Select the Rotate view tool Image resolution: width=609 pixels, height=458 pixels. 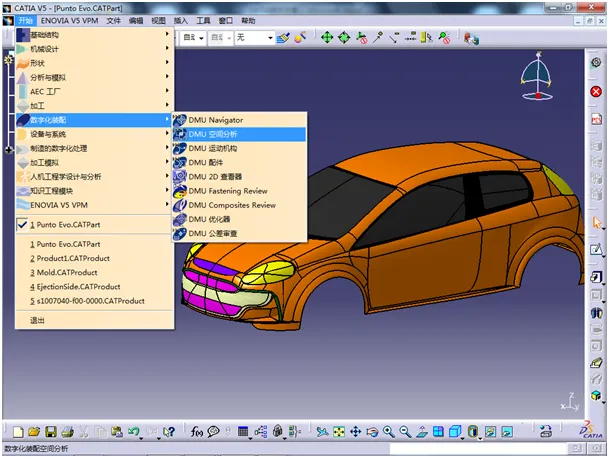click(x=371, y=432)
